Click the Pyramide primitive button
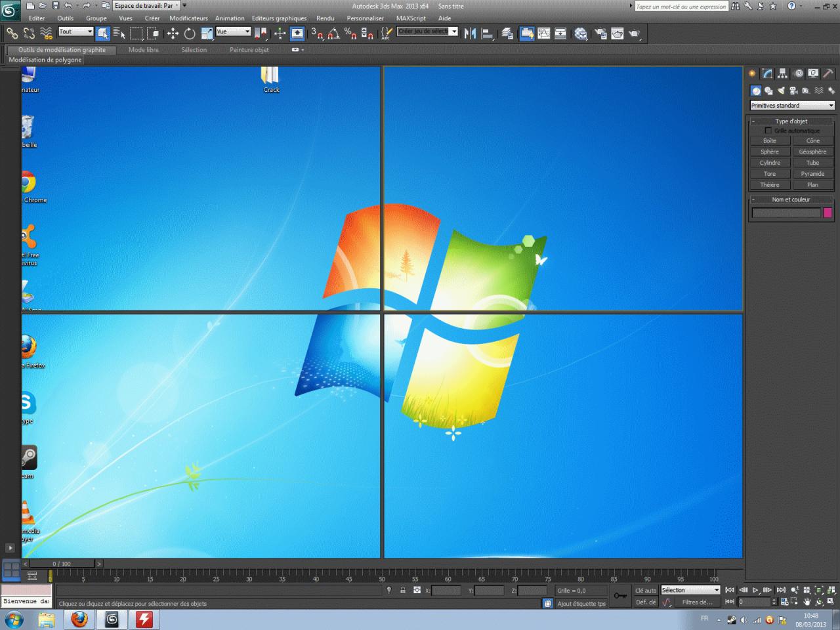840x630 pixels. tap(812, 174)
